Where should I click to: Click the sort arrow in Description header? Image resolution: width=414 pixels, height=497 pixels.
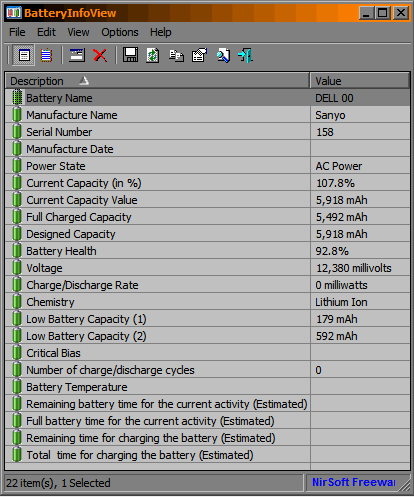click(84, 80)
